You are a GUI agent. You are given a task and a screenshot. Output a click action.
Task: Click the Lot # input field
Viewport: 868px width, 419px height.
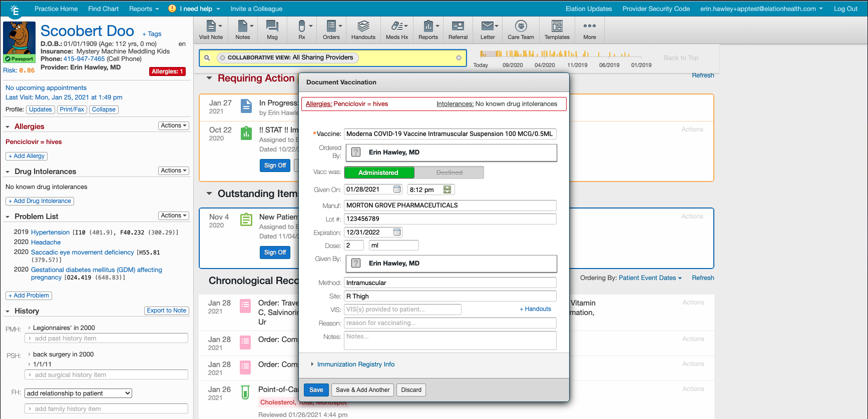[x=450, y=218]
